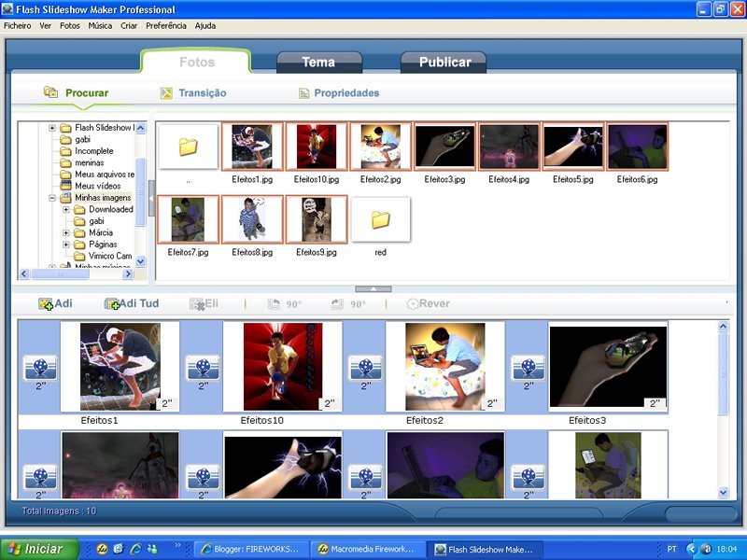Click storyboard scrollbar up arrow
This screenshot has width=747, height=560.
(x=723, y=327)
